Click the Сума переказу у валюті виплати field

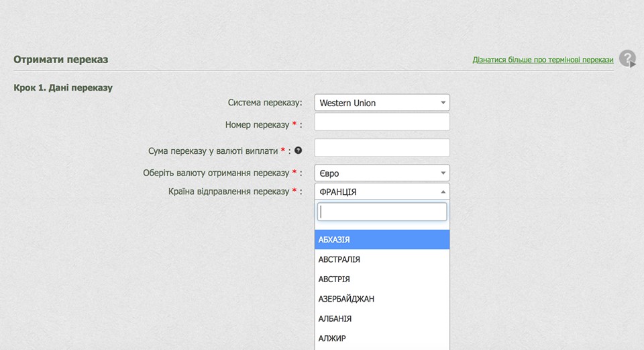(382, 148)
